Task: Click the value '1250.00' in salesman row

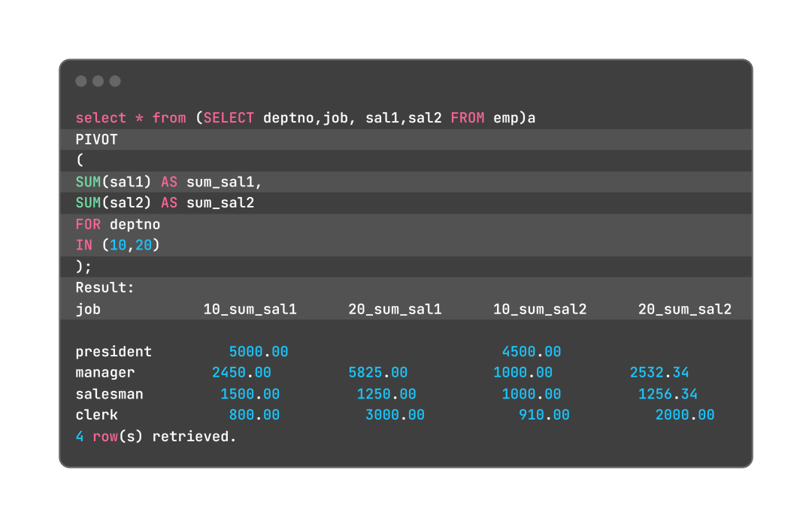Action: 386,394
